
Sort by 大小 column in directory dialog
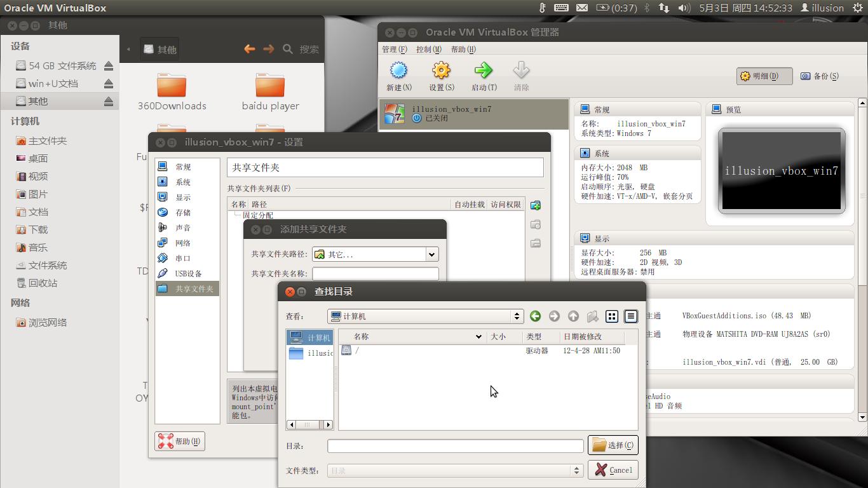coord(505,337)
